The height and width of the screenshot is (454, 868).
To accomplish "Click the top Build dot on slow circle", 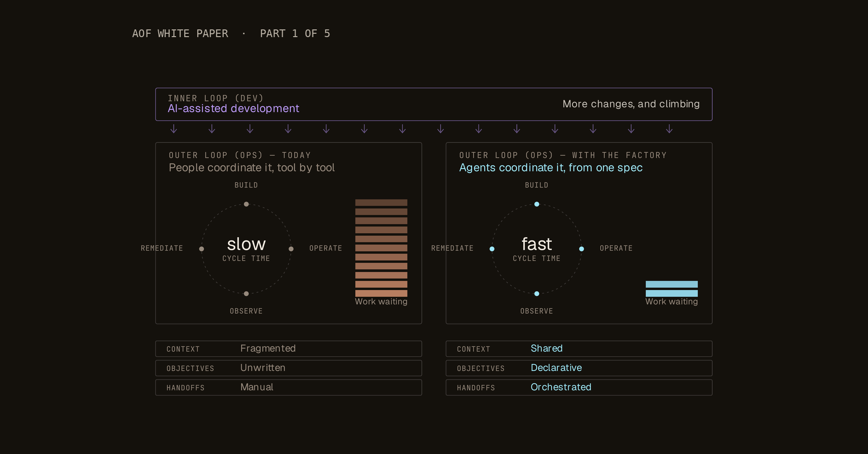I will (246, 204).
